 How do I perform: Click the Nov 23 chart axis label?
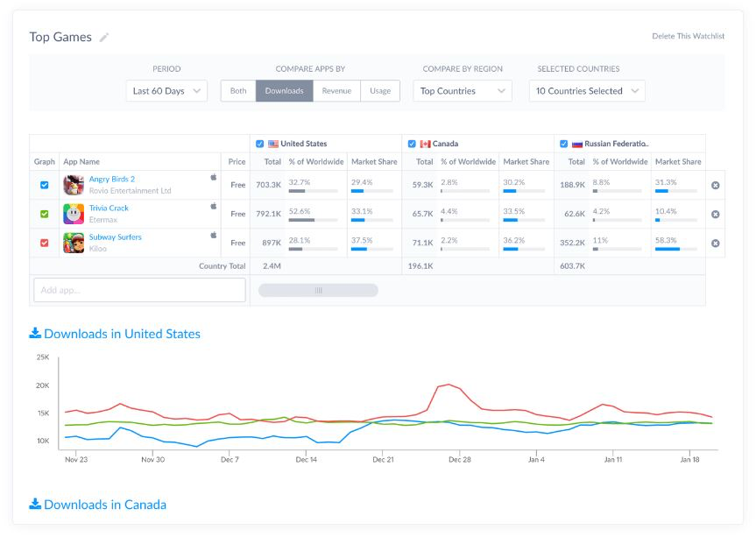point(76,460)
